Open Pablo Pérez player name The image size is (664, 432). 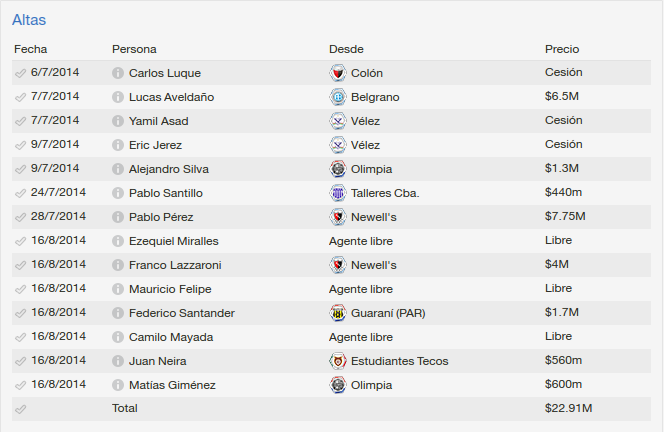point(161,217)
